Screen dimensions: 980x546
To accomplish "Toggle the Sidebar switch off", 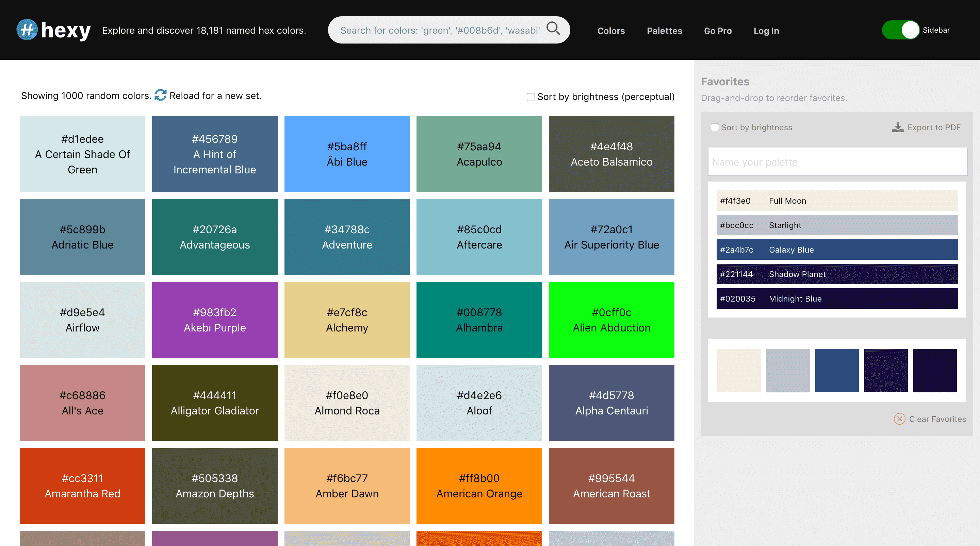I will [900, 30].
